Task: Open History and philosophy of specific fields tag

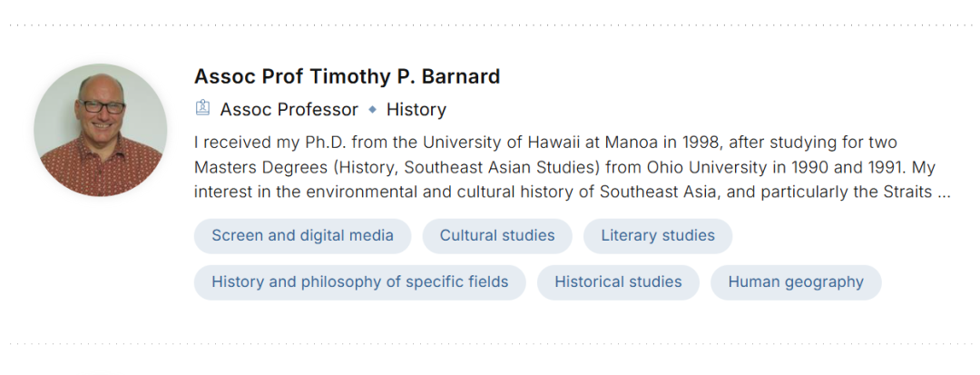Action: click(359, 282)
